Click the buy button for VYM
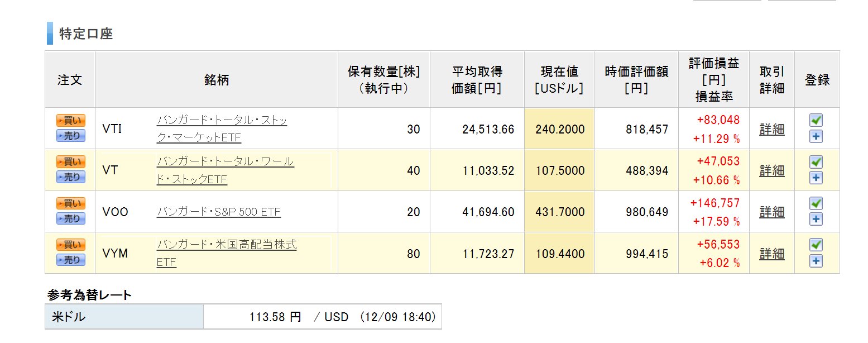 pos(70,245)
